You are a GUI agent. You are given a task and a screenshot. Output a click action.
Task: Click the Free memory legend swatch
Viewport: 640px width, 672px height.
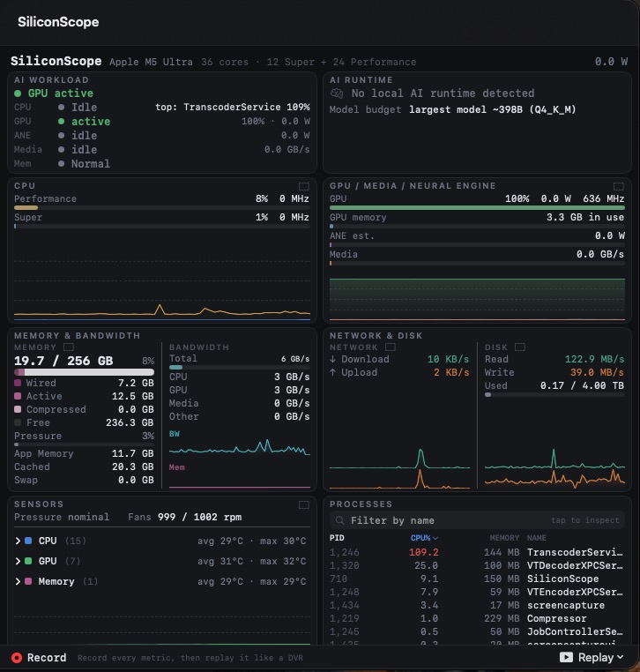pos(18,423)
